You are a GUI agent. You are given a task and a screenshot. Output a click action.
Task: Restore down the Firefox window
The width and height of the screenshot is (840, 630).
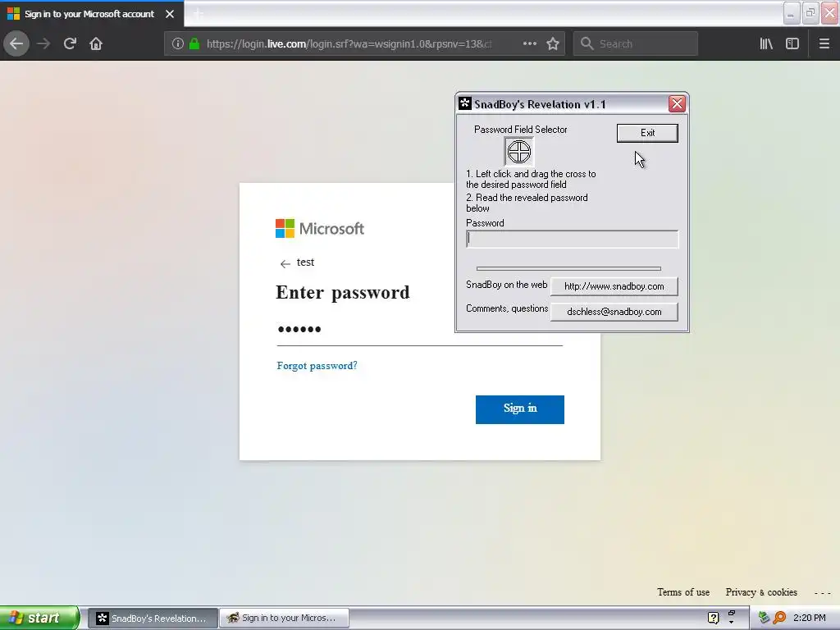coord(810,13)
